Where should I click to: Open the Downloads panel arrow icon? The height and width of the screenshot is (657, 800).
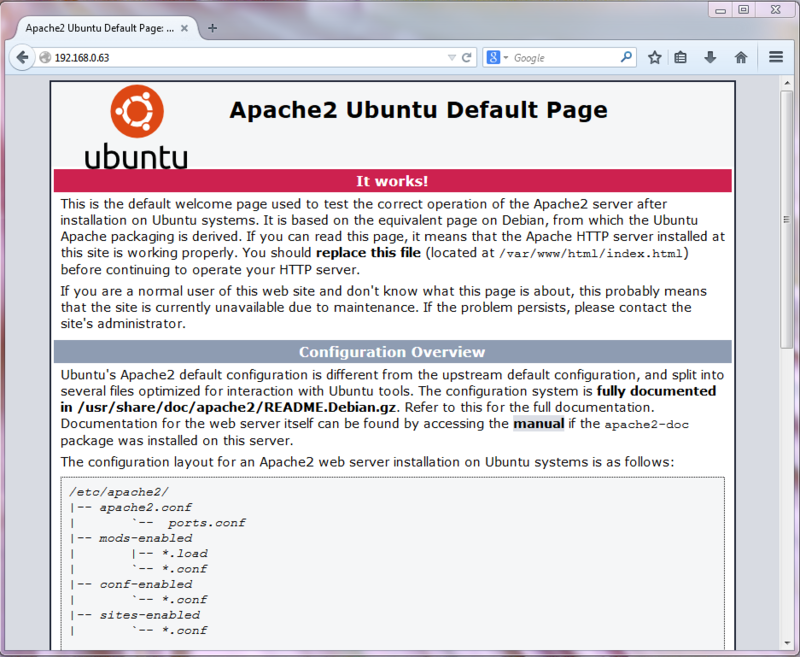710,57
